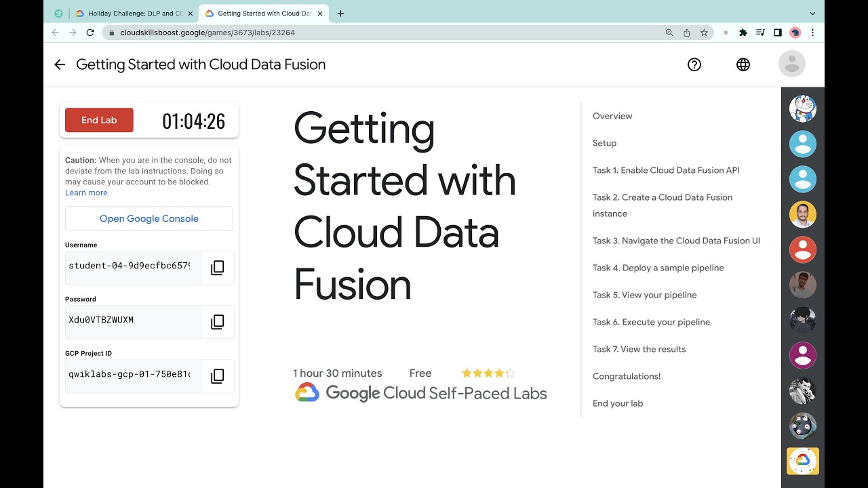Click the share page icon in address bar
Image resolution: width=868 pixels, height=488 pixels.
[x=687, y=33]
